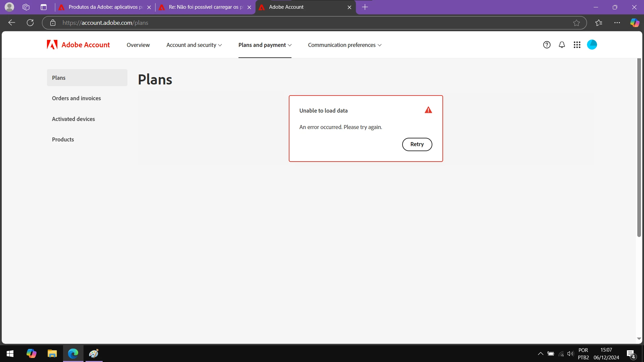Viewport: 644px width, 362px height.
Task: Expand the Communication preferences dropdown
Action: coord(344,45)
